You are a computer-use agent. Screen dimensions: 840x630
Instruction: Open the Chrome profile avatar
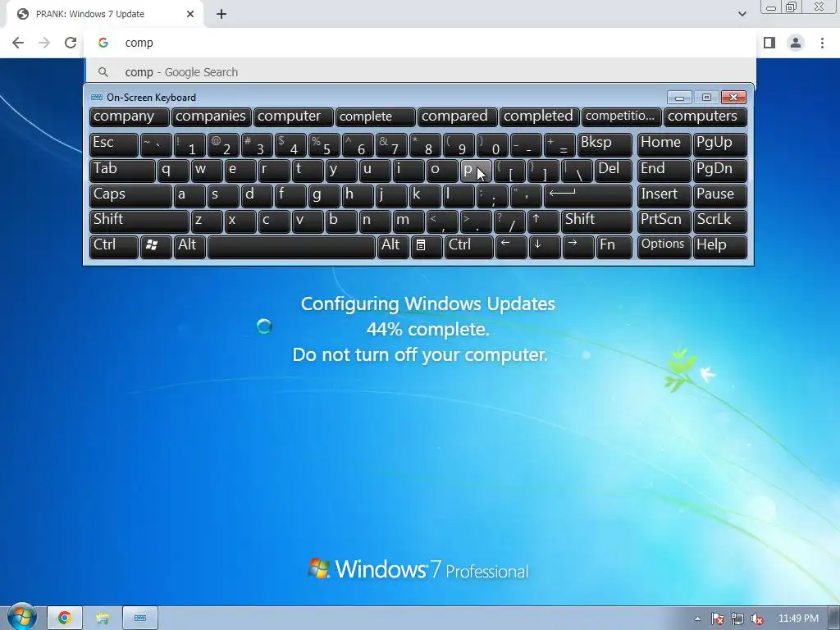(796, 43)
